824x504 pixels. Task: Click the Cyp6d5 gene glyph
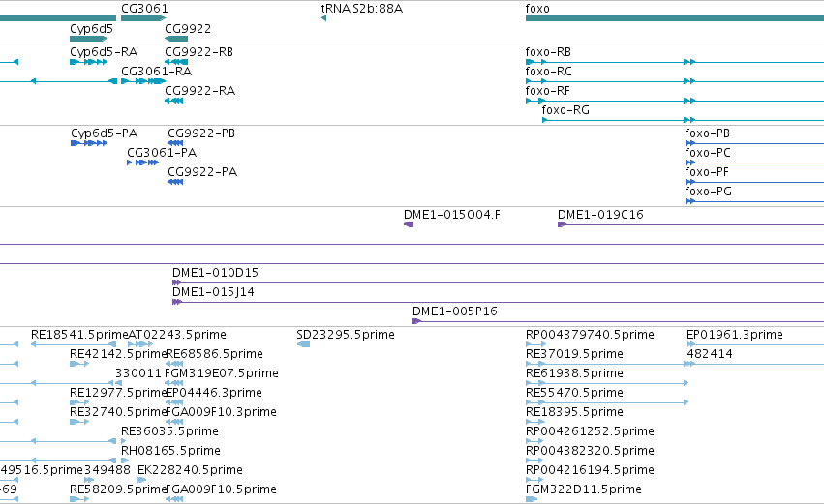coord(89,39)
